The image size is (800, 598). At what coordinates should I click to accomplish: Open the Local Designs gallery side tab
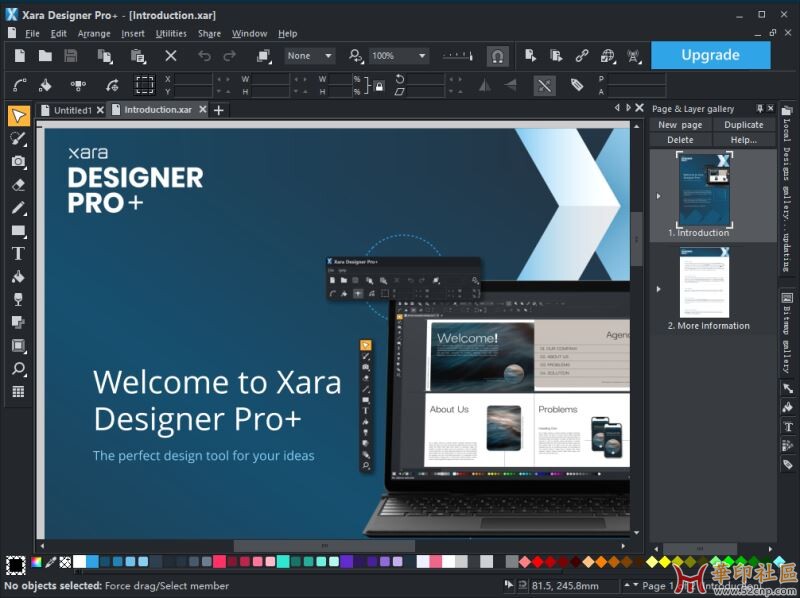click(x=787, y=188)
